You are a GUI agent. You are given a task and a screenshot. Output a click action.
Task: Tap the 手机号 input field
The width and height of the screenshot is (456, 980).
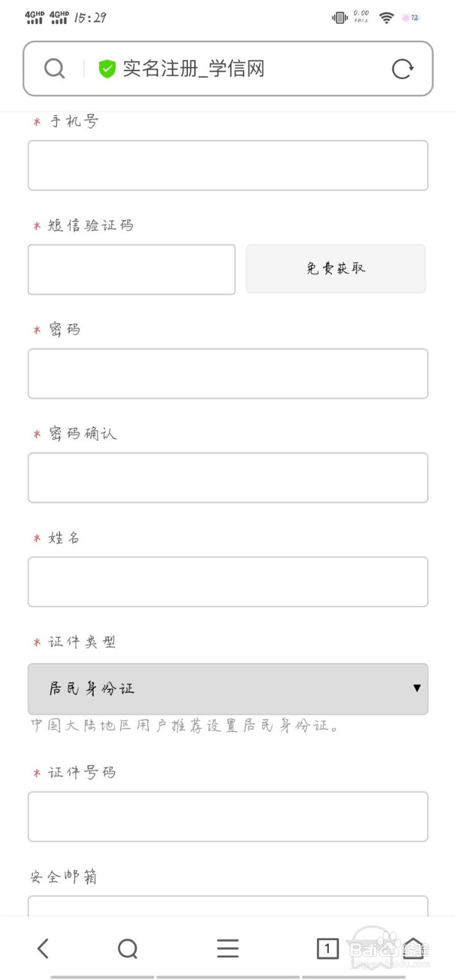(228, 165)
